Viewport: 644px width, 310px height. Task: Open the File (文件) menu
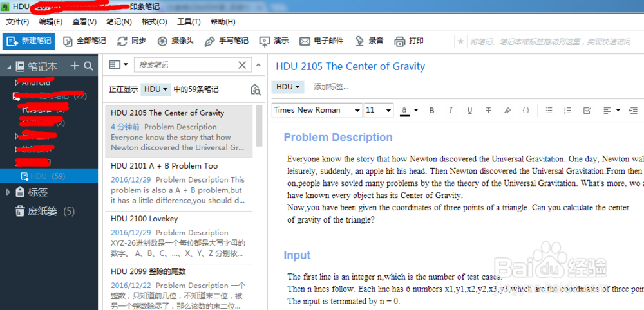pyautogui.click(x=17, y=22)
